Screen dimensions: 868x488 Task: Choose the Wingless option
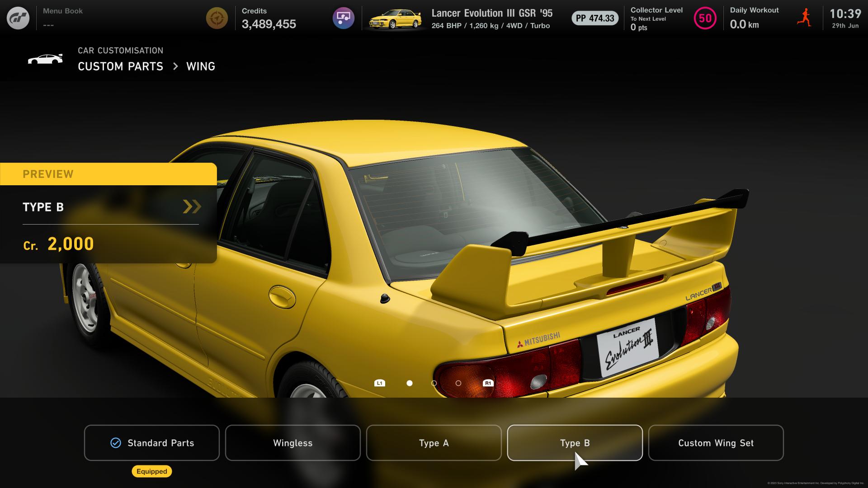tap(293, 443)
